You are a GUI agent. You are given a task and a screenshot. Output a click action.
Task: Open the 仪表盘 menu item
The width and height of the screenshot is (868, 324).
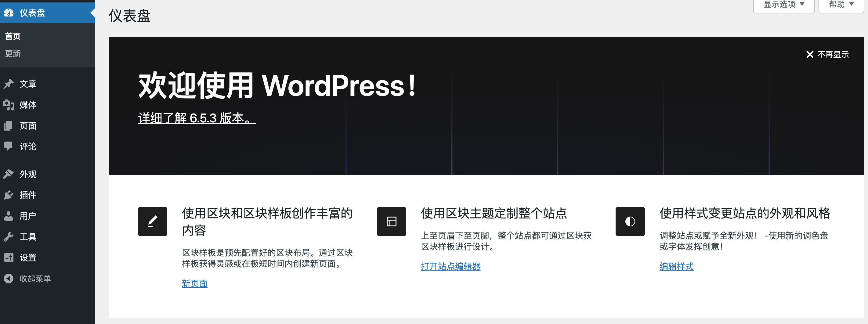tap(48, 13)
